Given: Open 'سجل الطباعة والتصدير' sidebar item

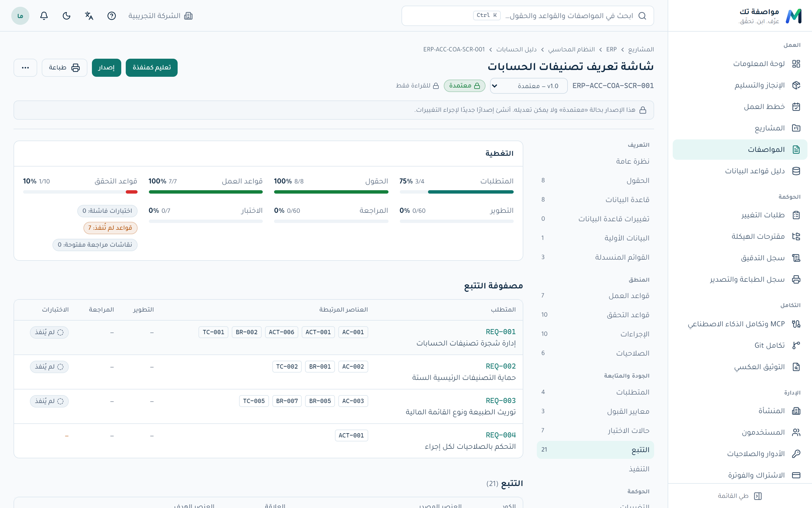Looking at the screenshot, I should [740, 279].
